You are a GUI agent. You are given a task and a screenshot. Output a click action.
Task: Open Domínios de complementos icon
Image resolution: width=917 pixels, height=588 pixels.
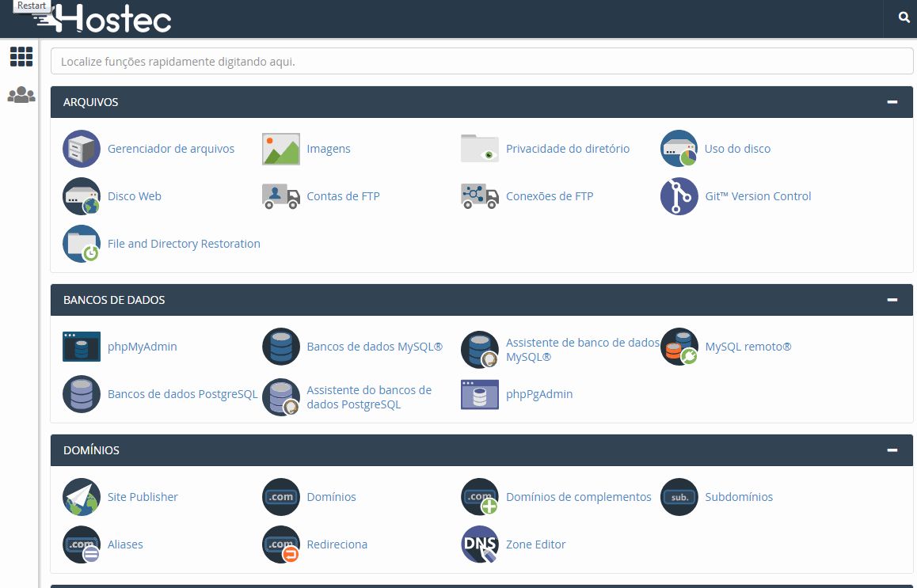coord(480,497)
